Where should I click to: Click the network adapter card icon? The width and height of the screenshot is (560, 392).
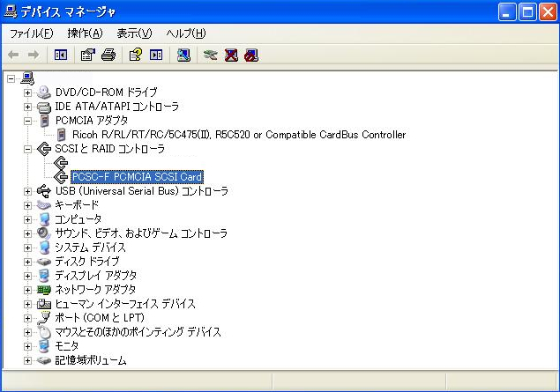44,290
